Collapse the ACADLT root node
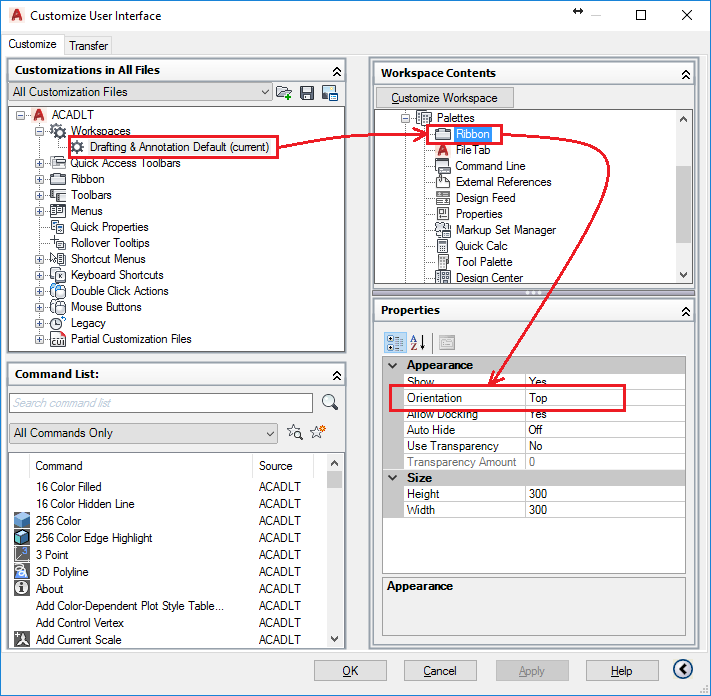 click(x=20, y=115)
